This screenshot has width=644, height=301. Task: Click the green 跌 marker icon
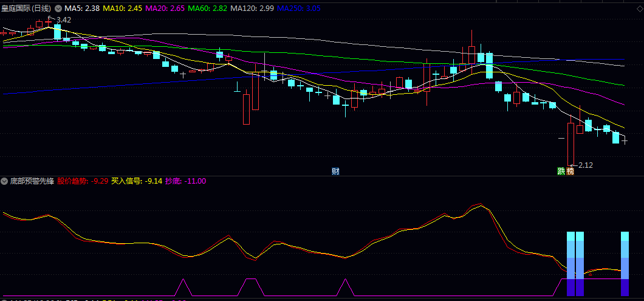[561, 171]
